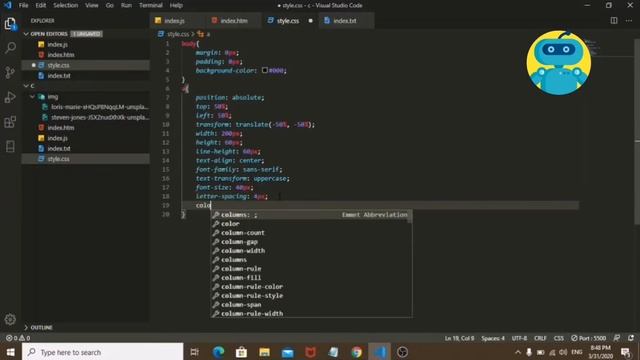
Task: Click the feedback icon in status bar
Action: 617,338
